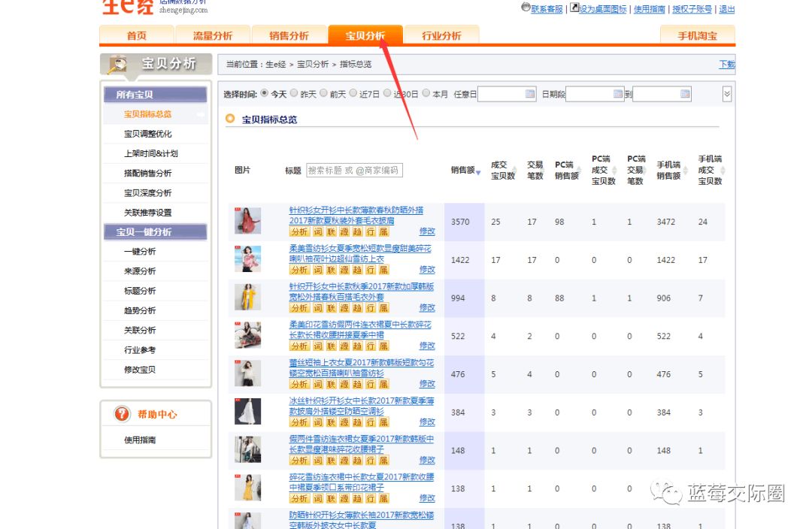
Task: Open the 手机淘宝 tab
Action: (x=697, y=35)
